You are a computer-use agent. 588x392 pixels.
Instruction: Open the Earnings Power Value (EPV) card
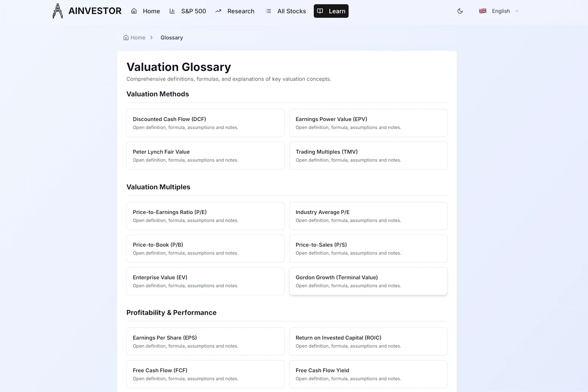tap(368, 123)
